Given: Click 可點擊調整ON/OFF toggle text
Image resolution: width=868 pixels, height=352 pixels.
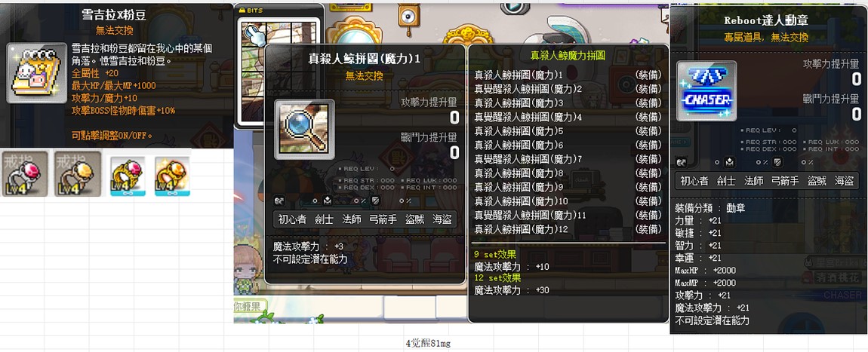Looking at the screenshot, I should (x=112, y=136).
